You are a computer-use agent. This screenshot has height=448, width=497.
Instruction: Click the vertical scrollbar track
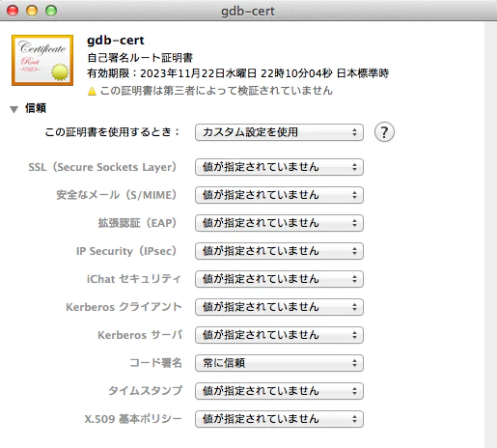point(490,235)
